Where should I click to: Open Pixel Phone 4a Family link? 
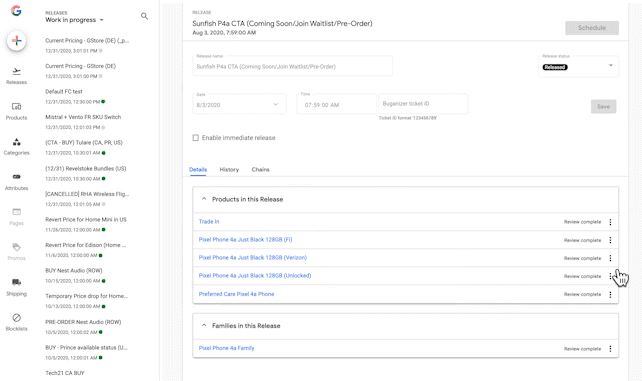coord(226,348)
